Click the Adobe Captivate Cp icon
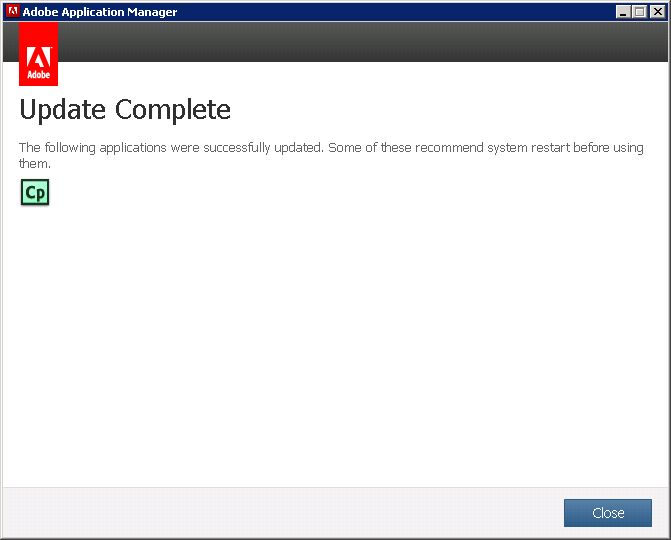The width and height of the screenshot is (671, 540). point(35,192)
